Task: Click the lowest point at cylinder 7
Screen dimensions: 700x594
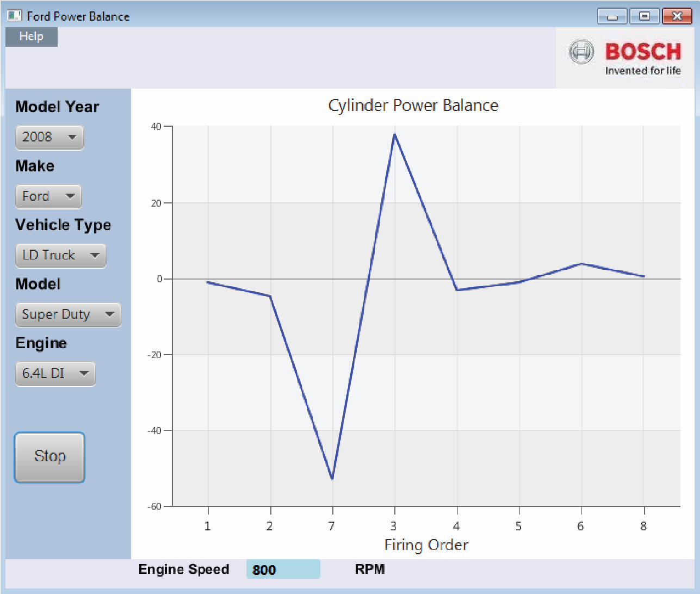Action: [x=332, y=479]
